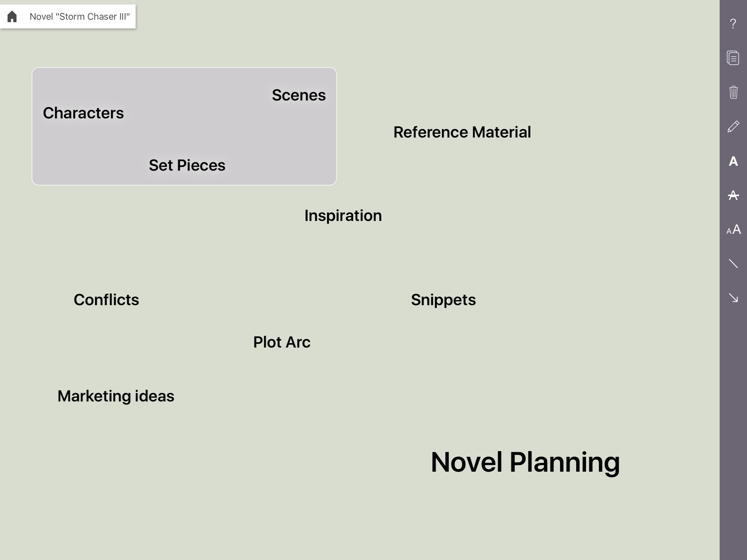
Task: Click the home icon
Action: pyautogui.click(x=12, y=17)
